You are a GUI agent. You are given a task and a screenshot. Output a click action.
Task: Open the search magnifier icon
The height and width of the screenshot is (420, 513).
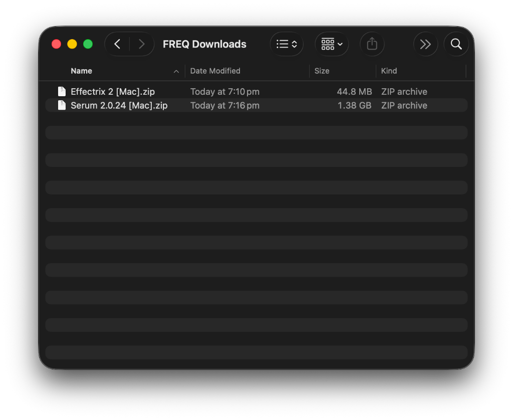pos(456,44)
